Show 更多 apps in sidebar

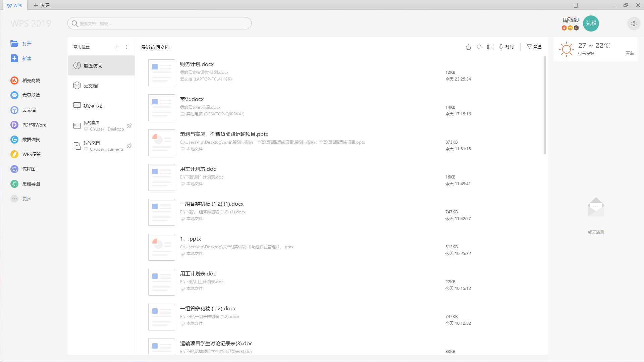pyautogui.click(x=21, y=199)
